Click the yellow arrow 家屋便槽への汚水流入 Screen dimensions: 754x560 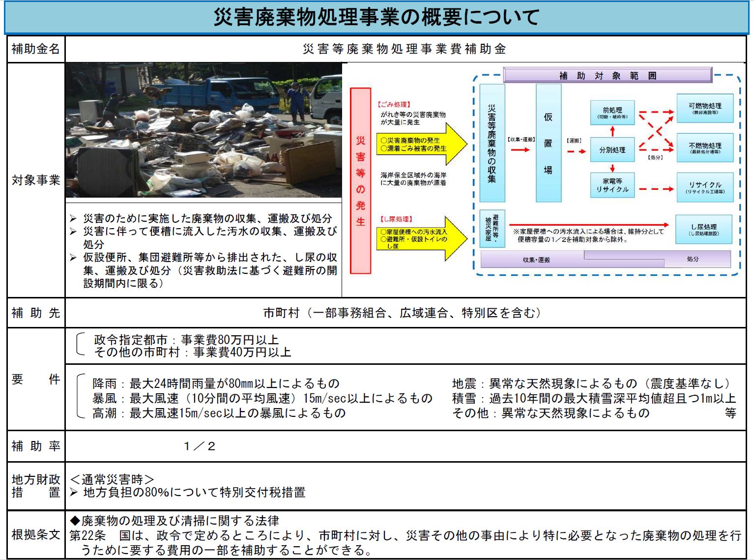click(421, 238)
